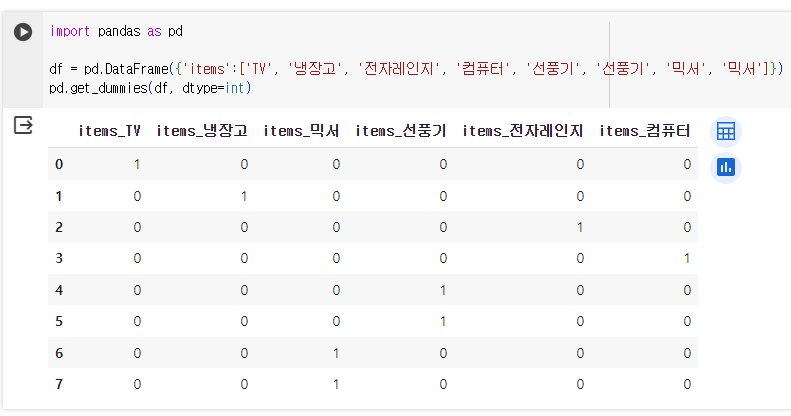
Task: Click the 0 value in row 7 items_TV
Action: (x=137, y=385)
